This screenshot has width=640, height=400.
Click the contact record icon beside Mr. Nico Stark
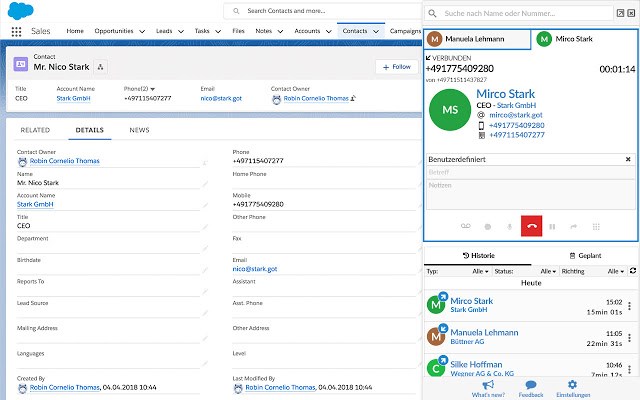(21, 64)
